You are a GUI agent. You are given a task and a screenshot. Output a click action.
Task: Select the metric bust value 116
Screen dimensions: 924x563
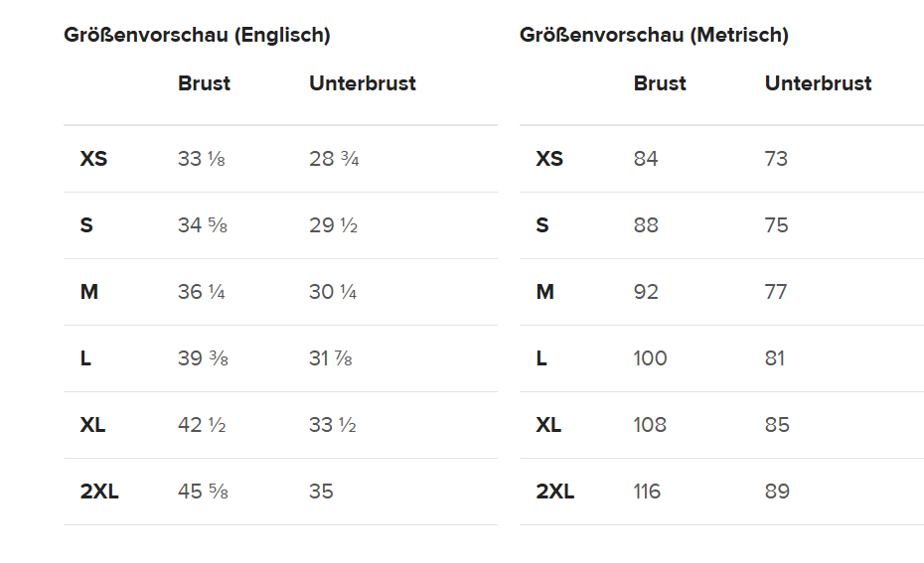(x=647, y=492)
